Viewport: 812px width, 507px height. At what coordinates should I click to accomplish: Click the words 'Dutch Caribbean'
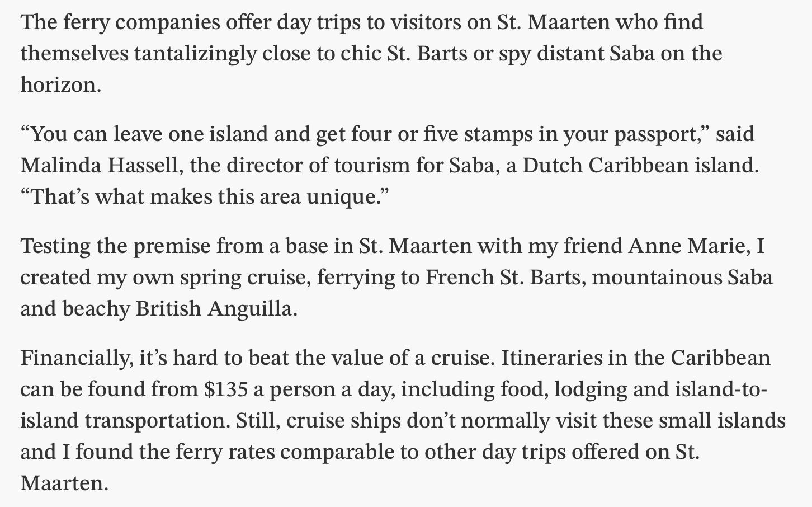pos(605,166)
